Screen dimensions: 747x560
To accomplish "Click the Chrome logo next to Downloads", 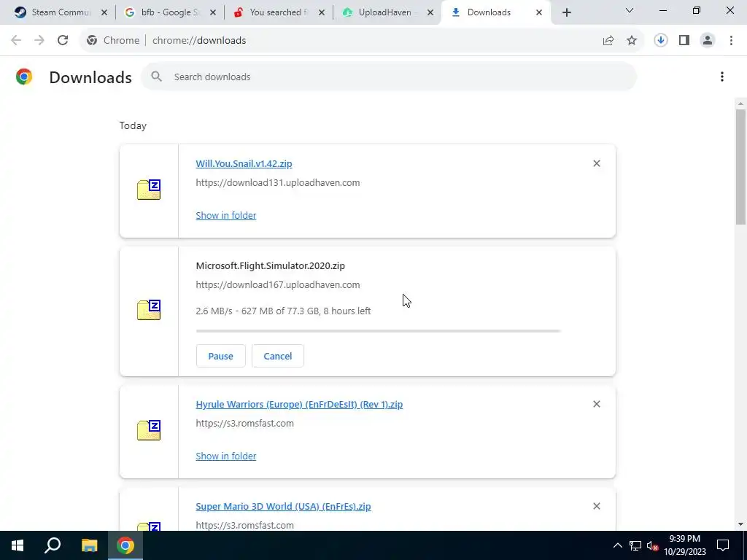I will click(24, 77).
